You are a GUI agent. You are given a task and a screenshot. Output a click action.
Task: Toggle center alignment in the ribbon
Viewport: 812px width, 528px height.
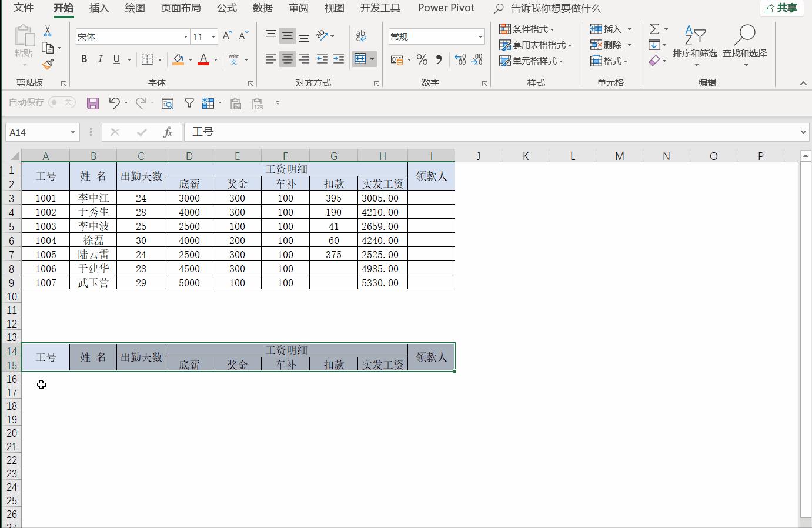click(x=288, y=59)
